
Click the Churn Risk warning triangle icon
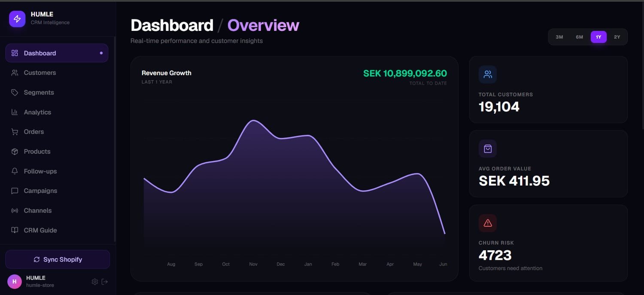pyautogui.click(x=488, y=223)
